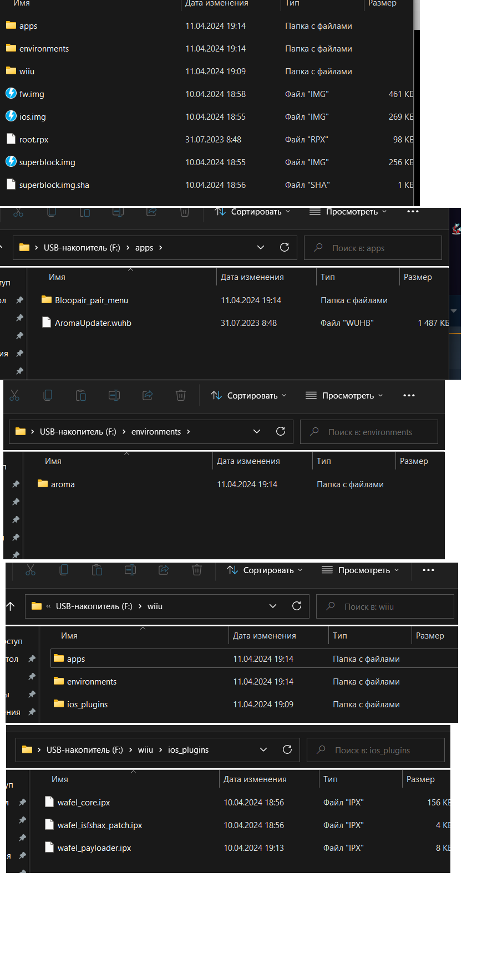Viewport: 477px width, 980px height.
Task: Expand the chevron after environments in address bar
Action: [189, 431]
